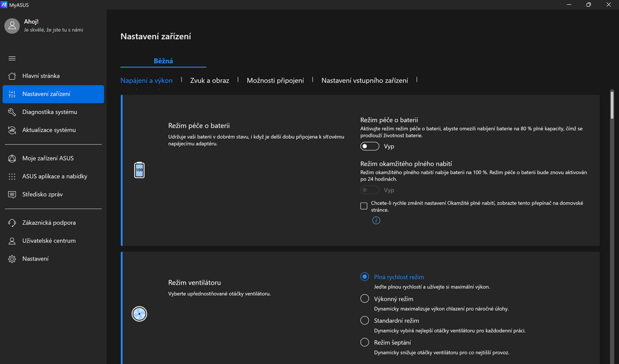Open Diagnostika systému from sidebar
Viewport: 619px width, 364px height.
click(x=49, y=112)
